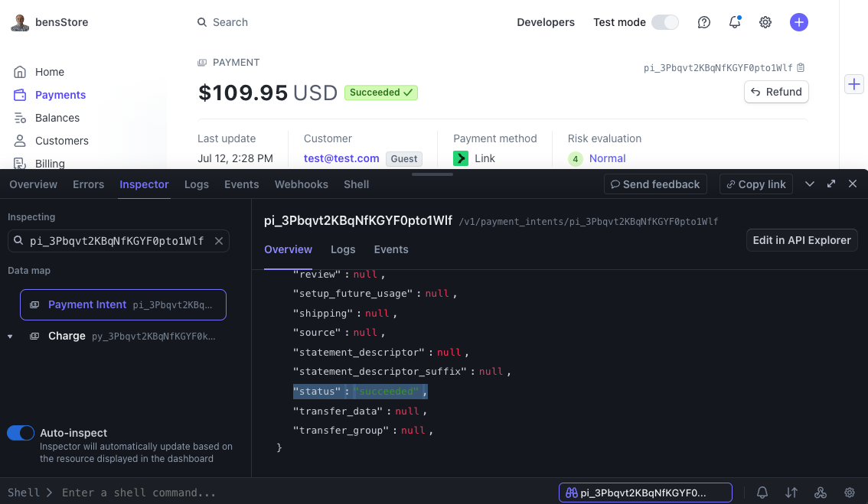Click the inspected resource pill in footer
868x504 pixels.
[x=645, y=493]
